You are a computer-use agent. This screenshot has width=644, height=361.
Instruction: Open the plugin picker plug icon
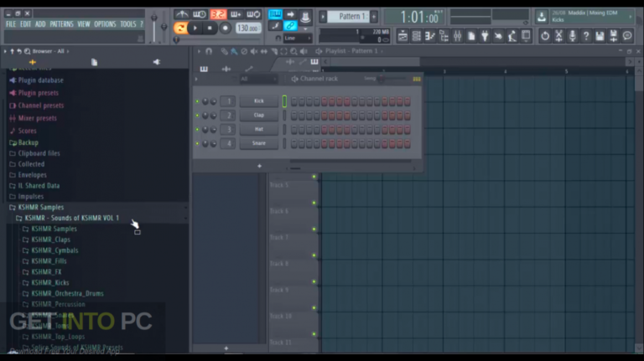pos(485,36)
